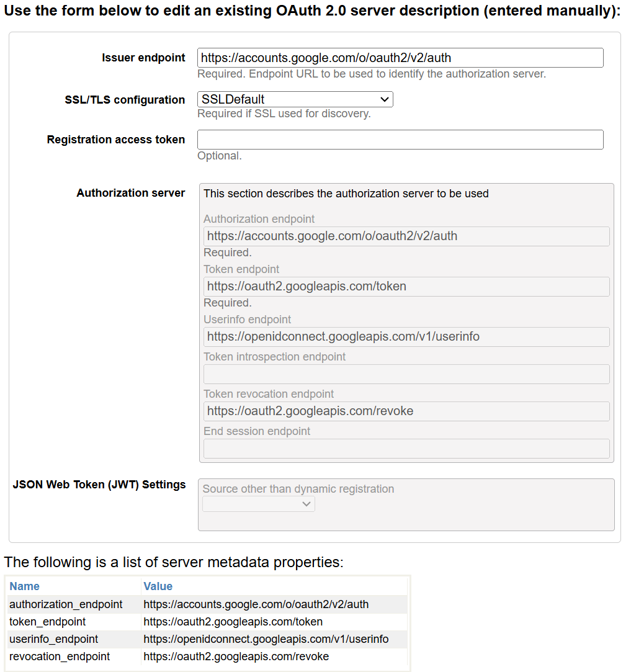Open the SSL/TLS configuration dropdown
Screen dimensions: 631x672
coord(295,99)
